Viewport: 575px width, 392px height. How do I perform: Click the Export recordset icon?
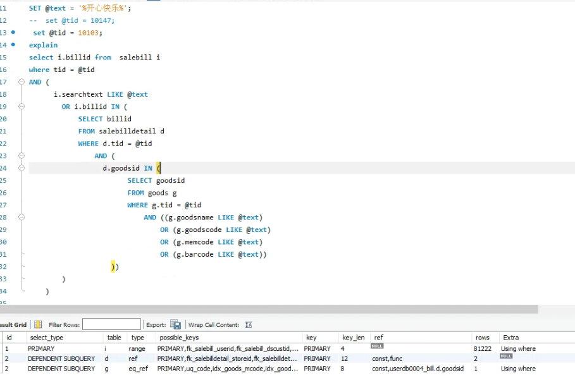tap(176, 324)
